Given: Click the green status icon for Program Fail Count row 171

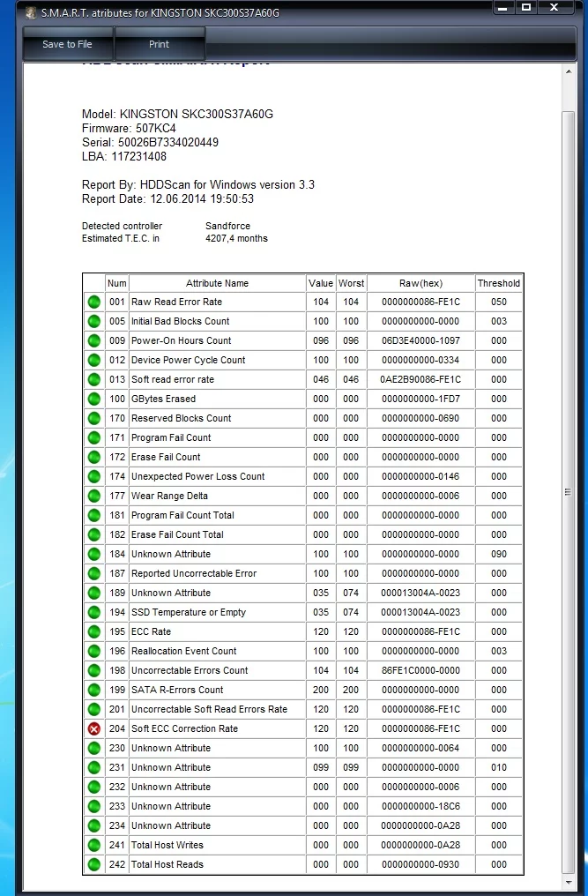Looking at the screenshot, I should (94, 437).
